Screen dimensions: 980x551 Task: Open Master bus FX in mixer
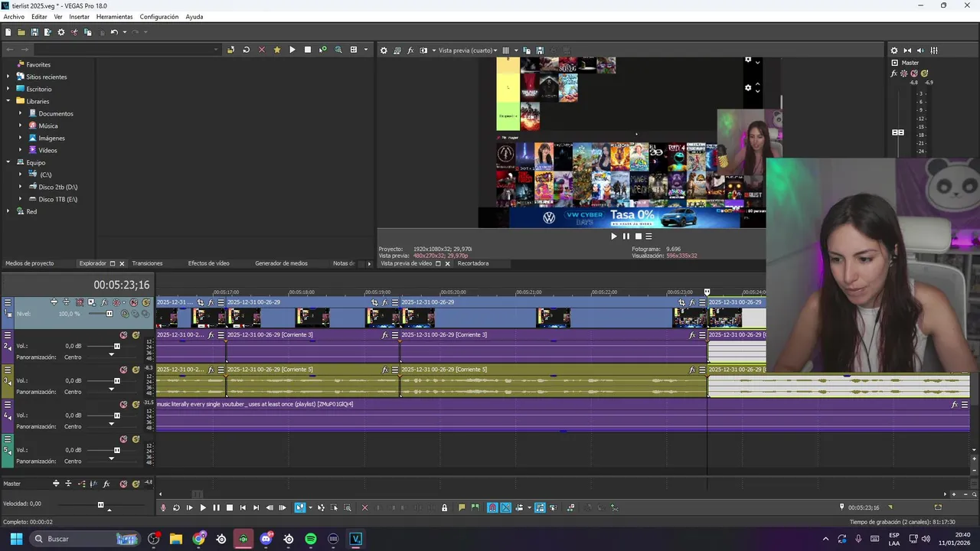pos(894,73)
